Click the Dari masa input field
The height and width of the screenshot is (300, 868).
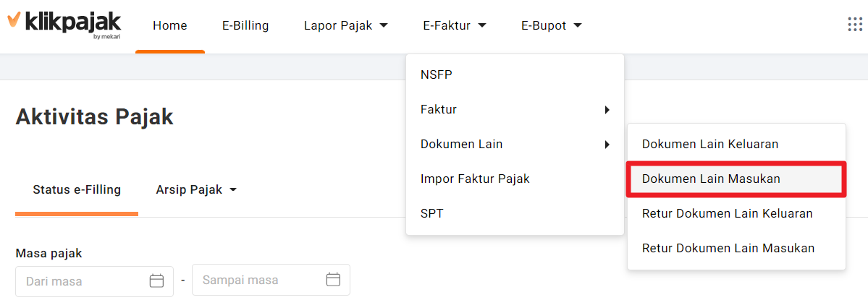tap(83, 280)
